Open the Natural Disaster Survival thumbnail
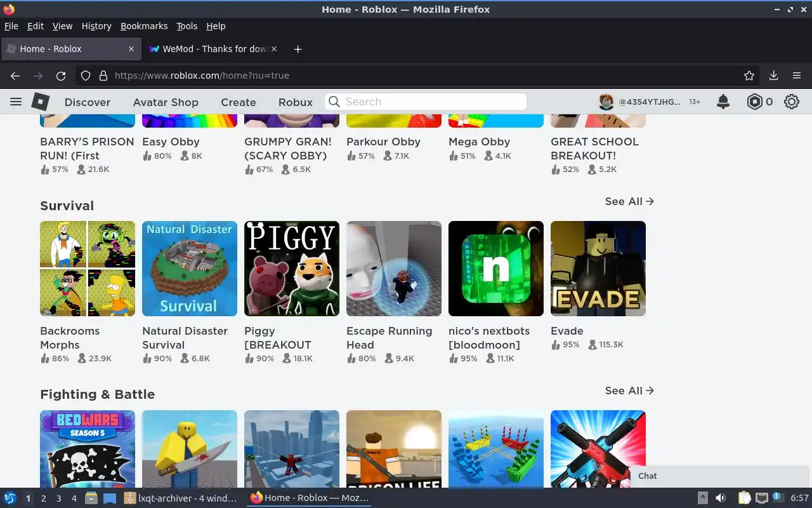812x508 pixels. click(x=190, y=269)
